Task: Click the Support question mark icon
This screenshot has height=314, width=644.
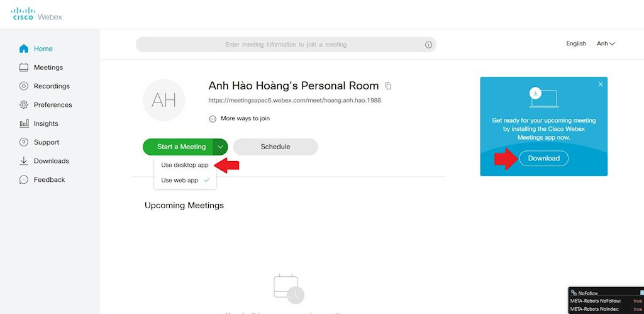Action: coord(24,142)
